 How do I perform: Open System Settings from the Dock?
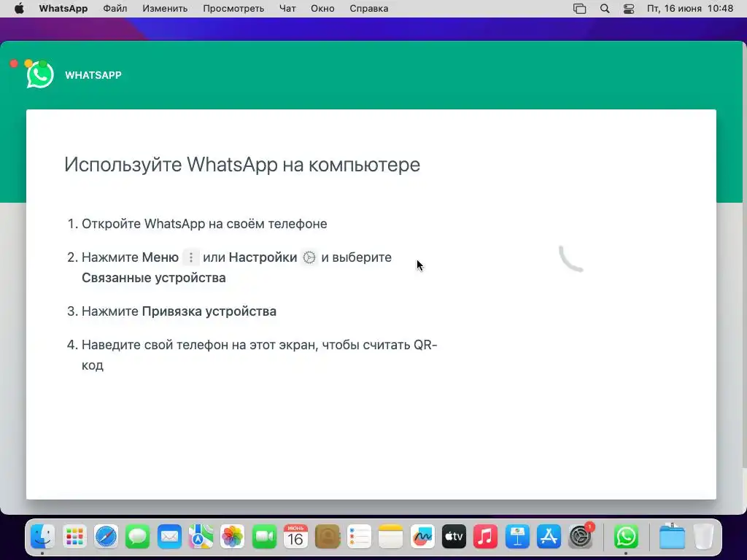click(580, 537)
